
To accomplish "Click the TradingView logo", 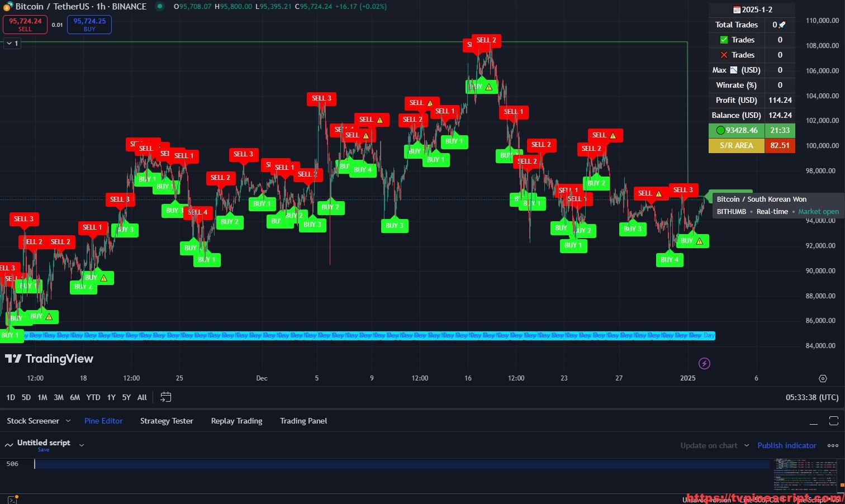I will (49, 359).
